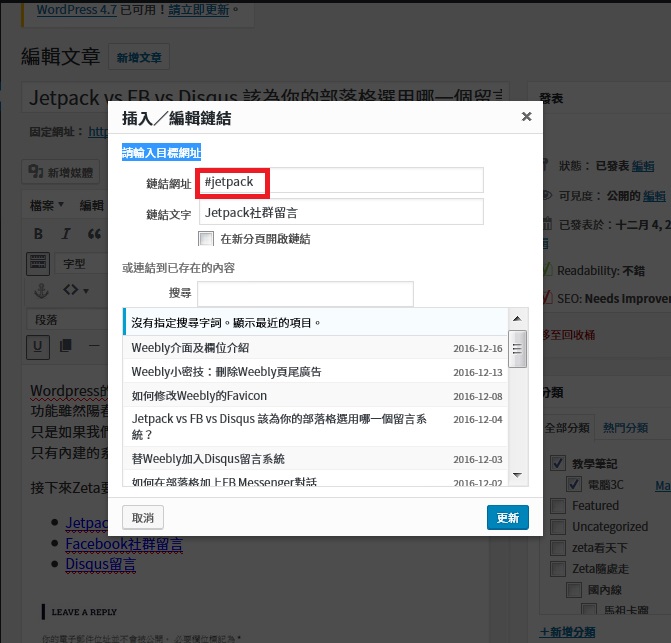Screen dimensions: 671x643
Task: Uncheck 電腦3C category checkbox
Action: 574,484
